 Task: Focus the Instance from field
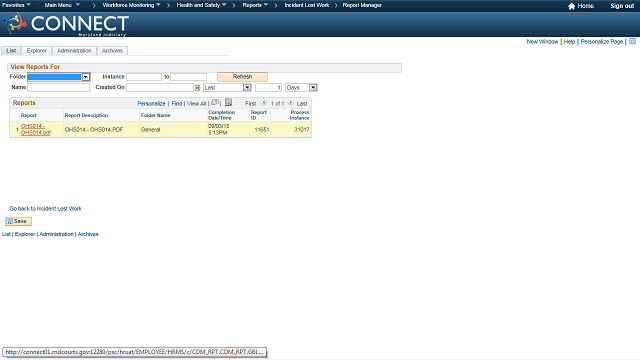click(144, 77)
